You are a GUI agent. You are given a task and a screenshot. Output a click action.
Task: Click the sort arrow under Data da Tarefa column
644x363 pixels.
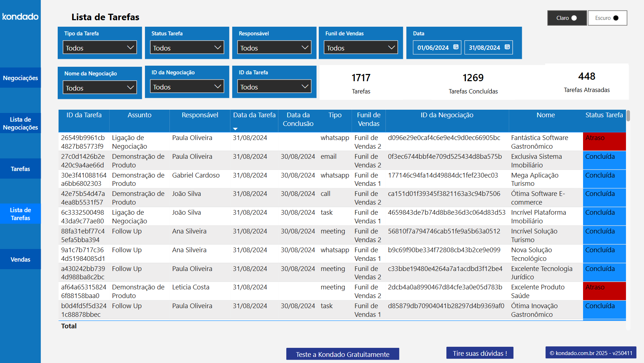pos(235,128)
